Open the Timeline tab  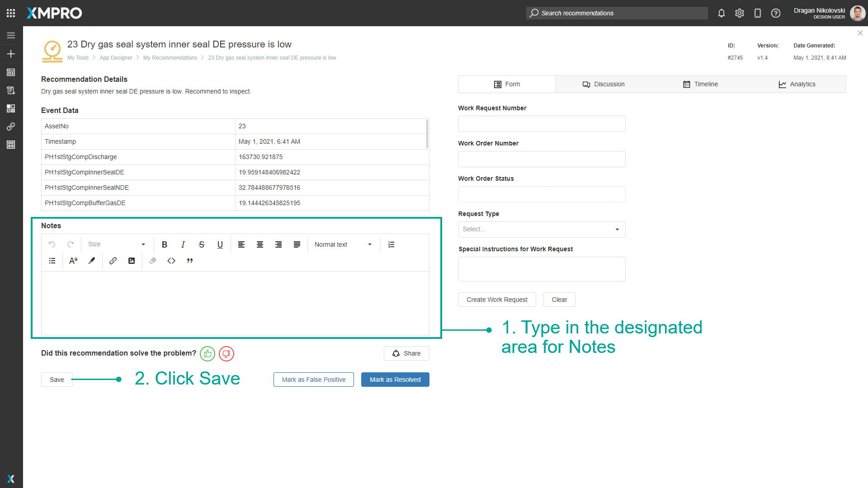coord(700,84)
